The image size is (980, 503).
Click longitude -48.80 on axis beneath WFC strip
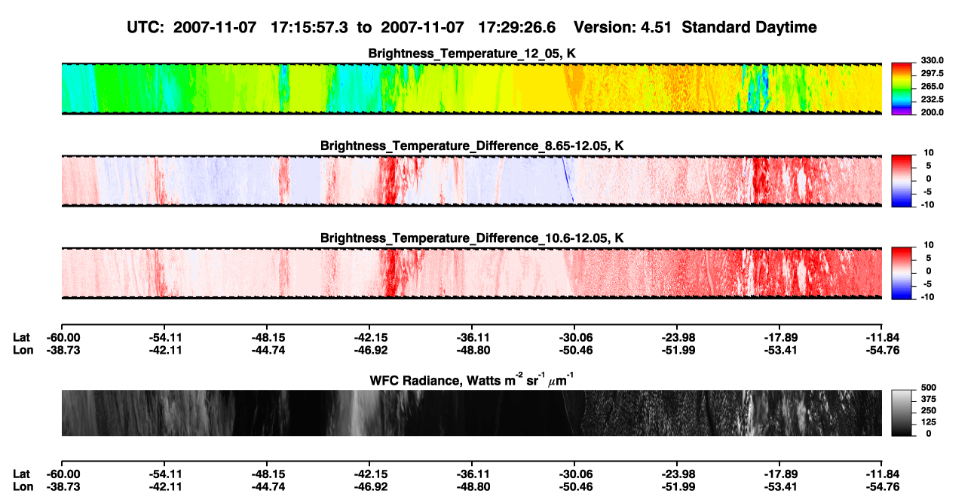[x=473, y=486]
